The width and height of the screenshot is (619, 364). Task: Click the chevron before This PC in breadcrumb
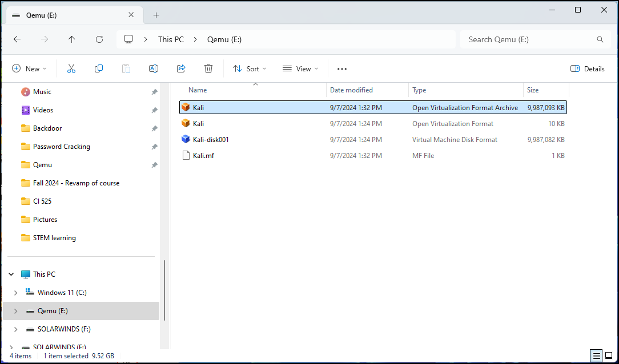[146, 39]
